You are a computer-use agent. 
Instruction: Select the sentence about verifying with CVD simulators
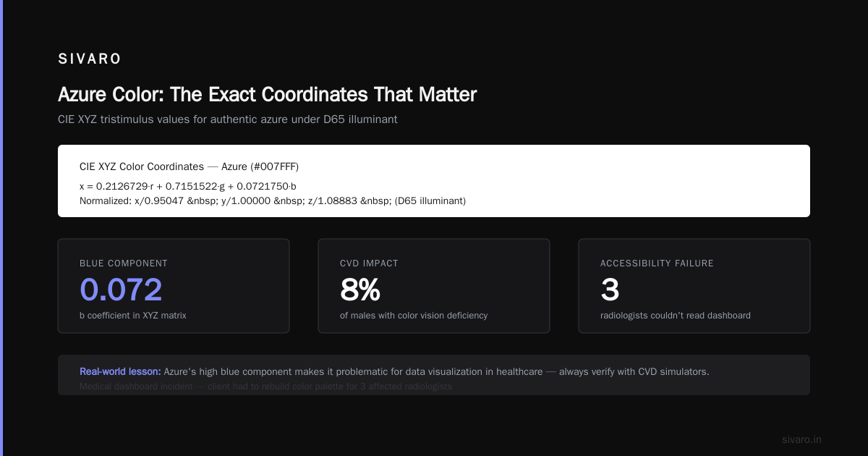coord(436,371)
